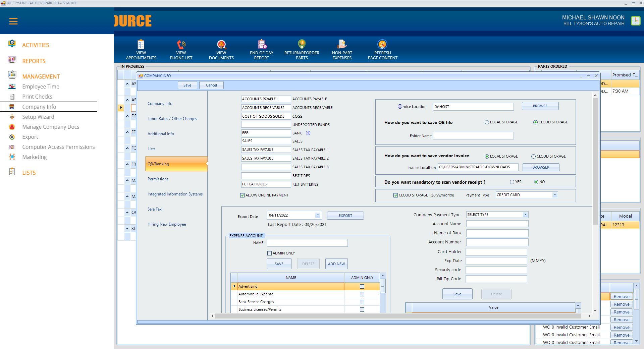This screenshot has height=349, width=644.
Task: Click the info icon beside BANK
Action: 308,133
